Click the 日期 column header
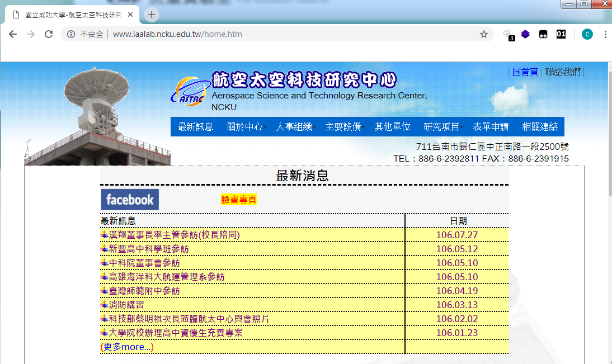Screen dimensions: 612x364 click(458, 221)
